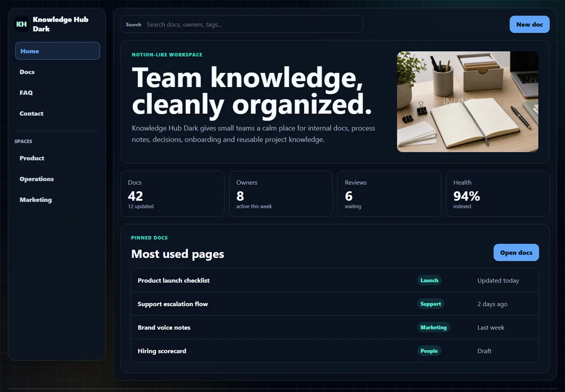The image size is (565, 392).
Task: Click the 'Team knowledge, cleanly organized.' headline
Action: (252, 90)
